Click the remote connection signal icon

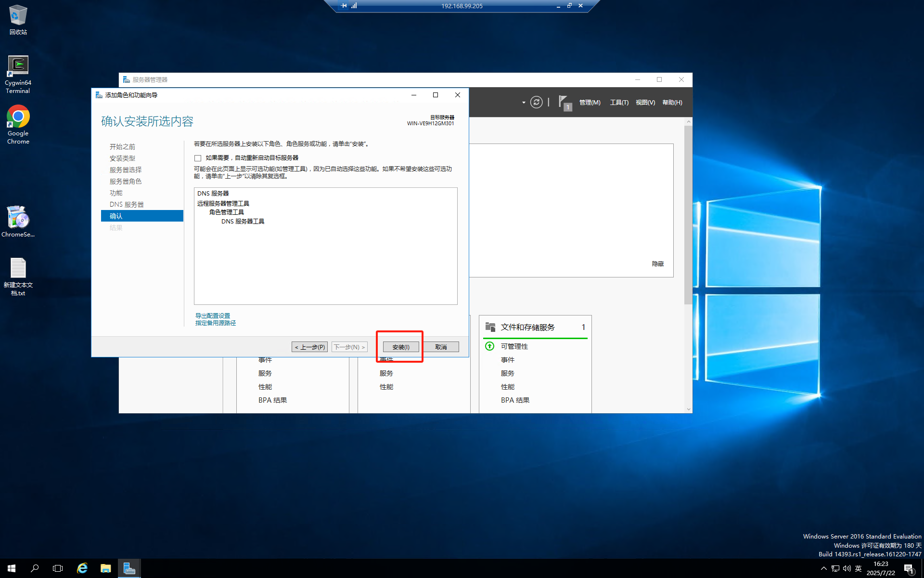click(x=354, y=6)
